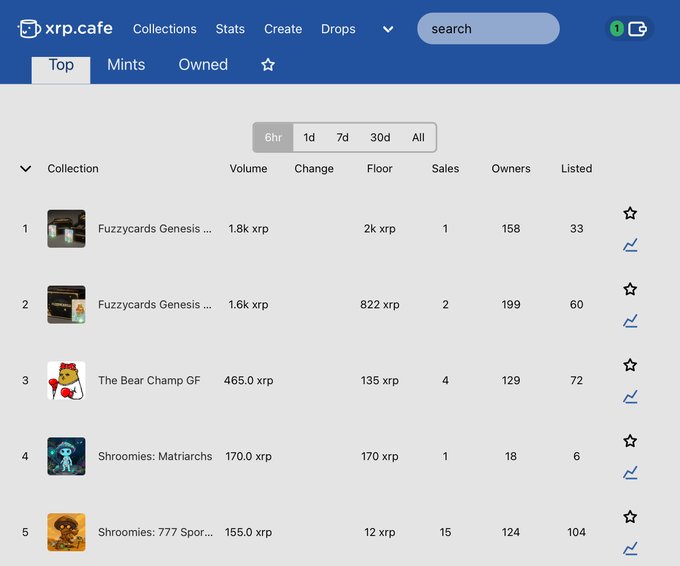Open the Shroomies: 777 Spor... thumbnail
This screenshot has width=680, height=566.
(x=66, y=532)
